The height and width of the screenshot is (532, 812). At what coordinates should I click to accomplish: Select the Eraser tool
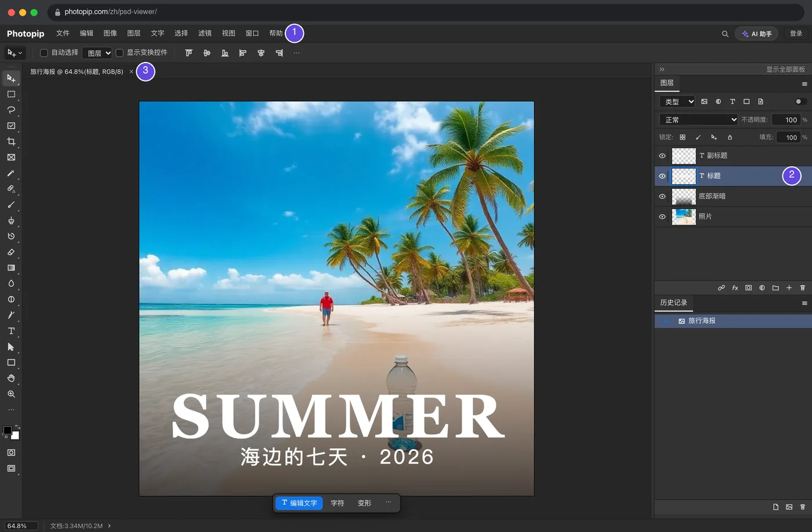point(11,252)
